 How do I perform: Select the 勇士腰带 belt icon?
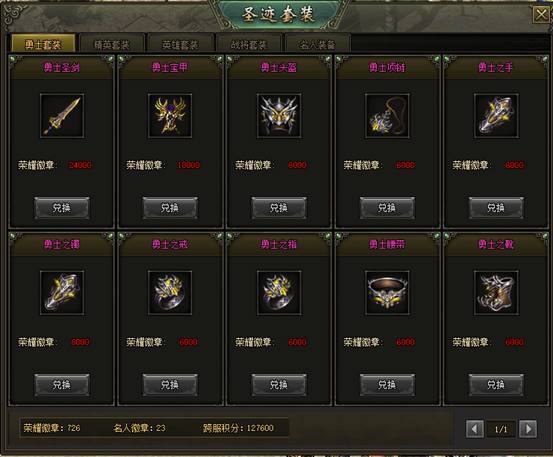(387, 293)
